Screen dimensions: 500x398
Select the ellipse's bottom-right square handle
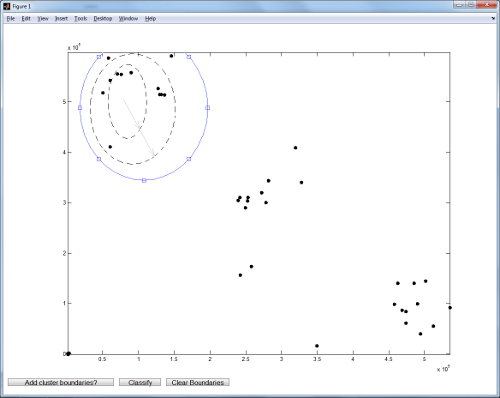pos(189,159)
